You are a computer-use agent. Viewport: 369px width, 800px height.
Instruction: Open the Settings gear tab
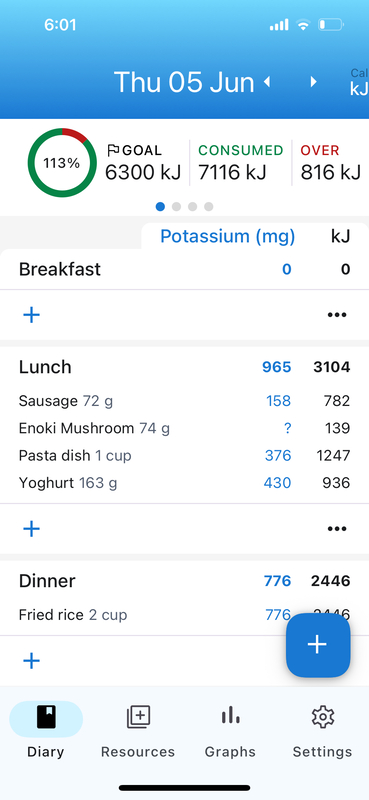pyautogui.click(x=322, y=730)
